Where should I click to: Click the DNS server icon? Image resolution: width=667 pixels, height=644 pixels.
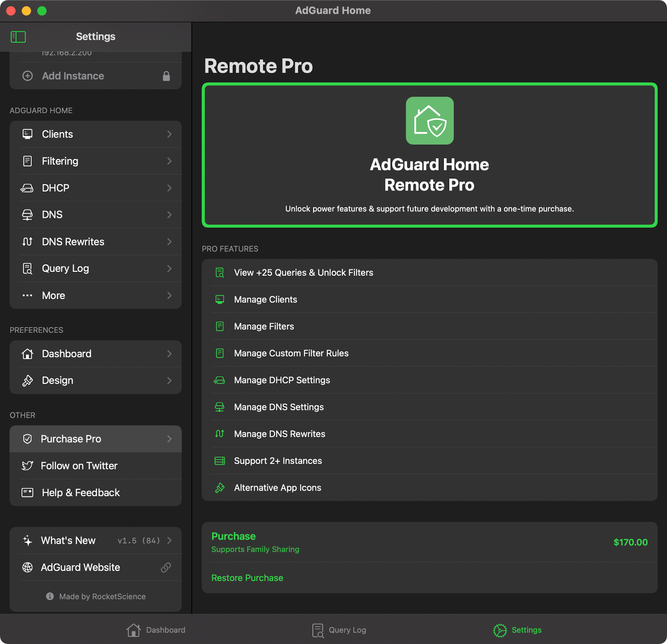point(27,215)
